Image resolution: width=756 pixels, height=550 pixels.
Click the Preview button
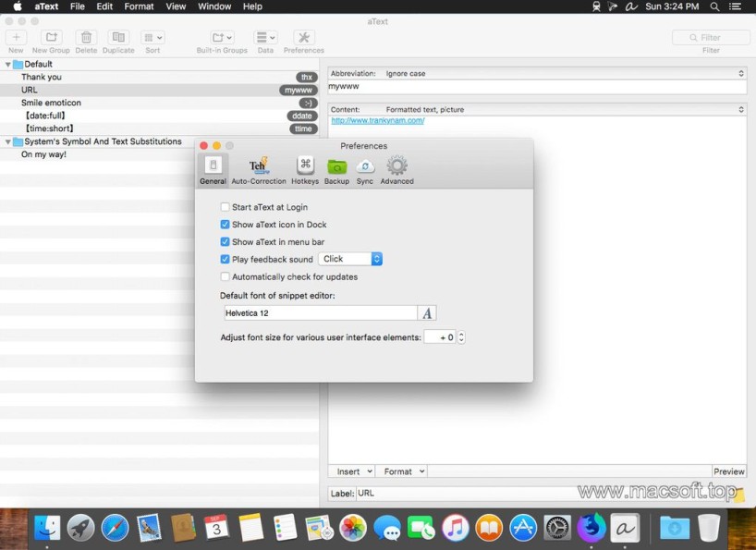click(x=728, y=471)
